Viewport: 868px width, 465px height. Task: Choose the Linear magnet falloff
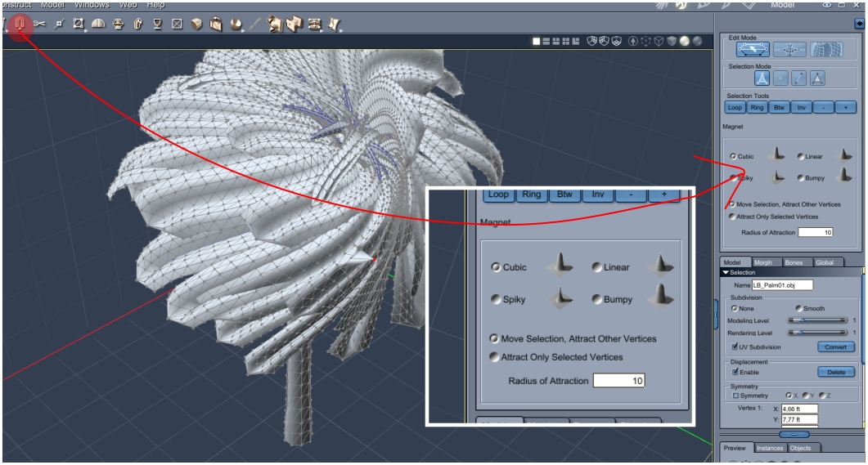pos(800,156)
